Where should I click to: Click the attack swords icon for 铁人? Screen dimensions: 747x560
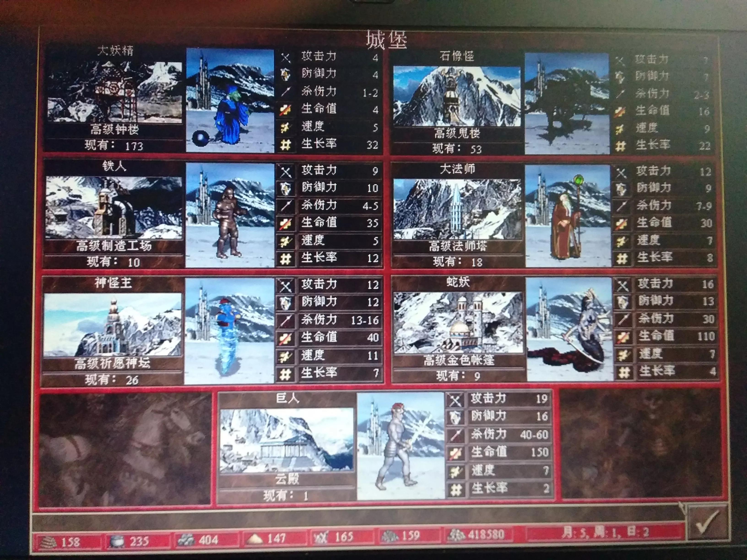click(286, 172)
